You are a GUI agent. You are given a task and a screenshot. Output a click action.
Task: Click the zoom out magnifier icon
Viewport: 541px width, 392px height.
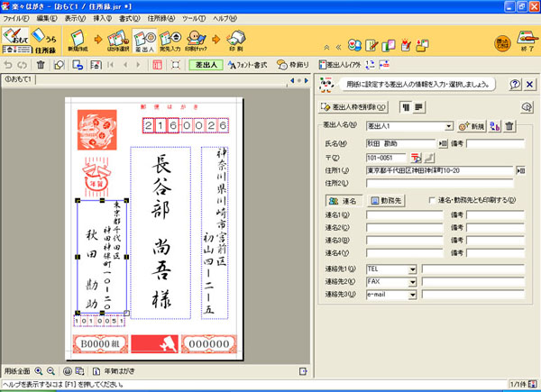point(53,371)
